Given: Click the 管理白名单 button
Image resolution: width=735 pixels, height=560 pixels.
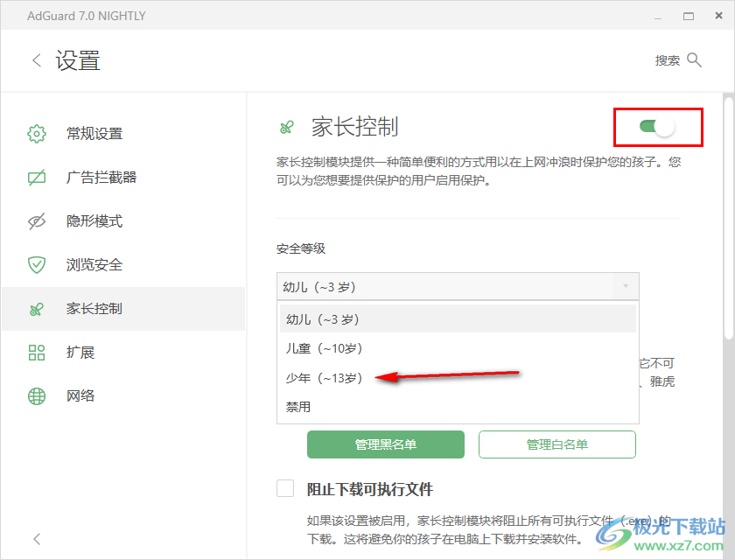Looking at the screenshot, I should point(556,444).
